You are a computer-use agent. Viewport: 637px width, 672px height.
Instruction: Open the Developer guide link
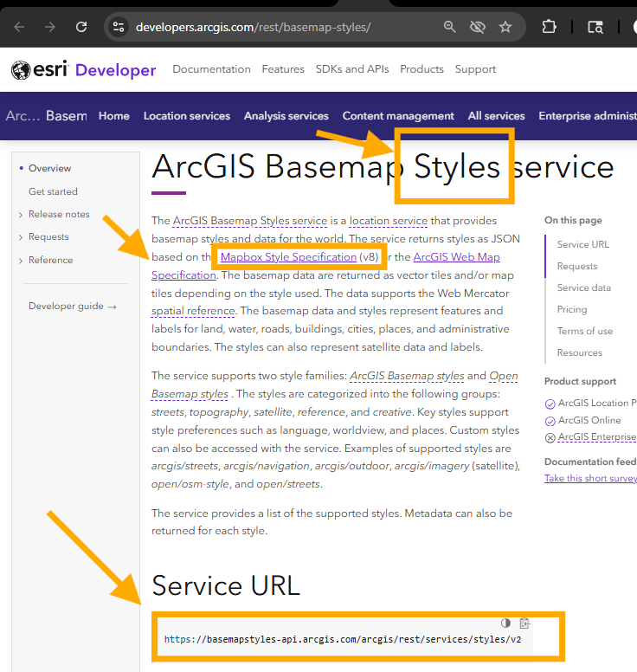[73, 306]
